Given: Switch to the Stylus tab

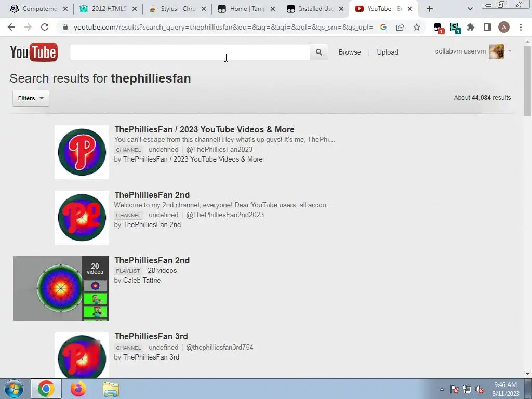Looking at the screenshot, I should [178, 9].
